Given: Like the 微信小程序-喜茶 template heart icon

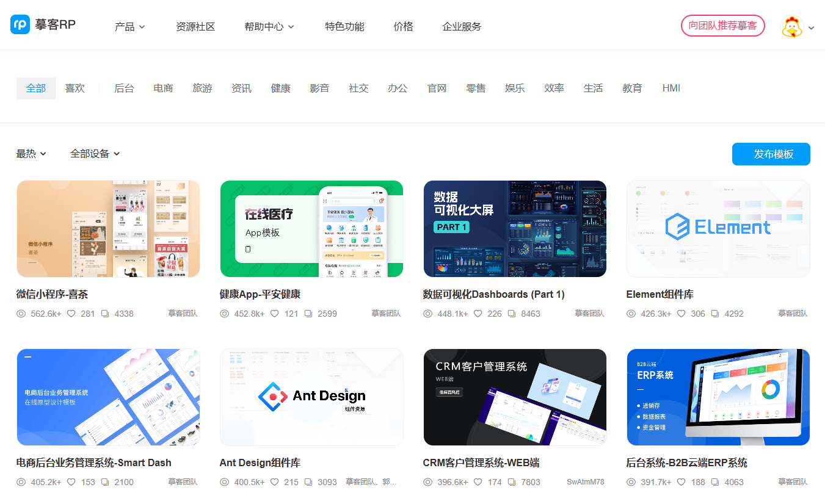Looking at the screenshot, I should 71,314.
